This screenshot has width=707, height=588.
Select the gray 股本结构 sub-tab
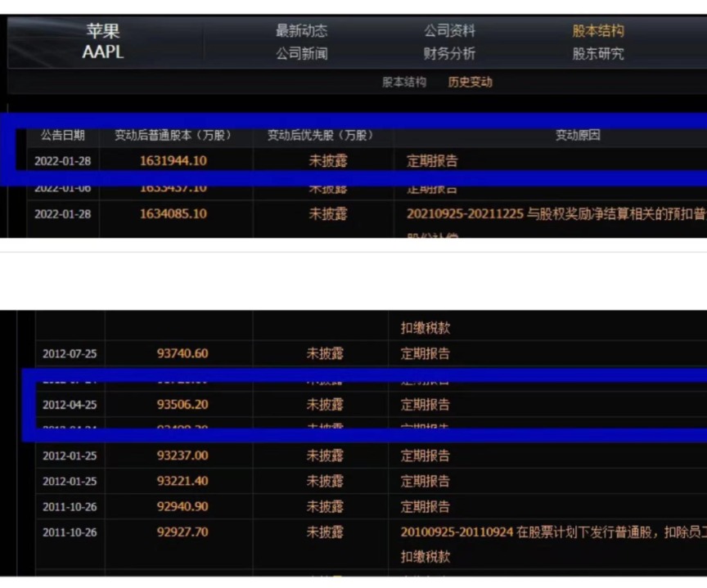(404, 82)
